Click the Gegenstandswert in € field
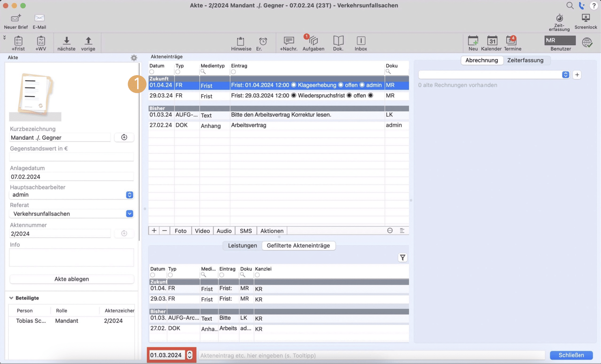This screenshot has height=364, width=601. 71,157
